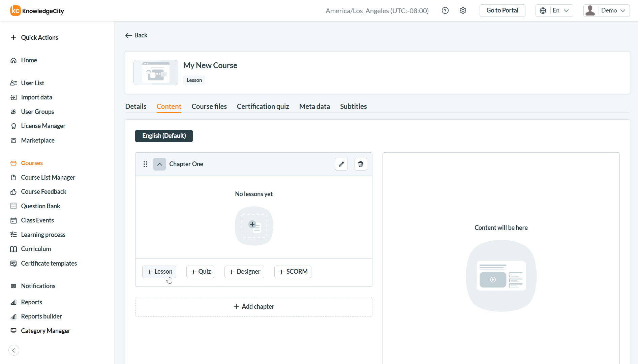Expand the Demo user menu

pyautogui.click(x=607, y=11)
